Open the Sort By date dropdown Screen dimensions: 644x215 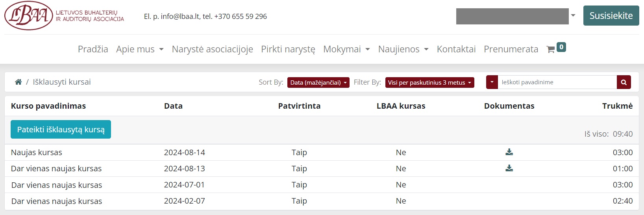tap(318, 82)
